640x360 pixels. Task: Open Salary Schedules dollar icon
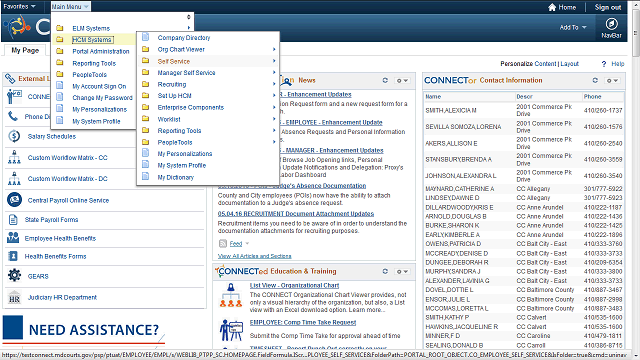pos(14,136)
